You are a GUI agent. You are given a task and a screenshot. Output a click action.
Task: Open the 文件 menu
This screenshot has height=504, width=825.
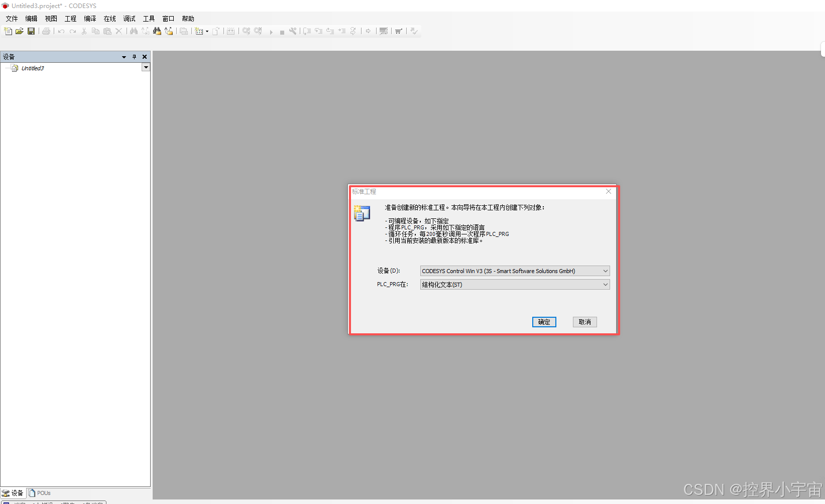click(x=12, y=19)
